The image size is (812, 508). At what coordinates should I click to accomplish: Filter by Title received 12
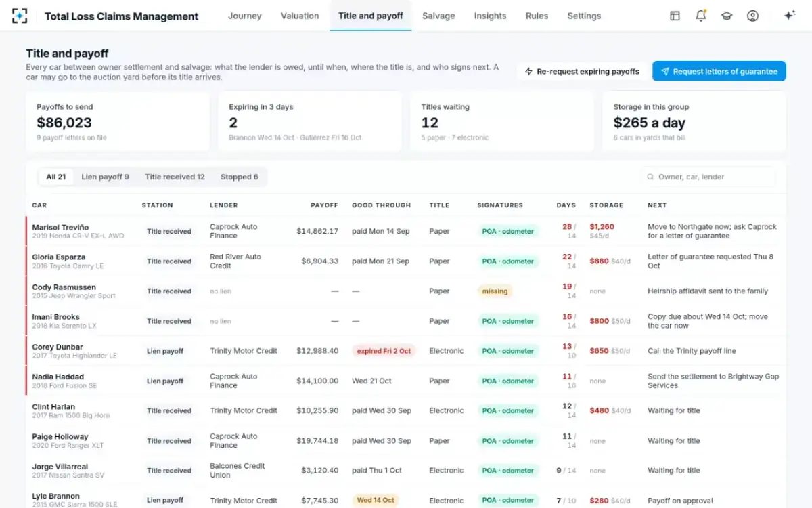(175, 177)
